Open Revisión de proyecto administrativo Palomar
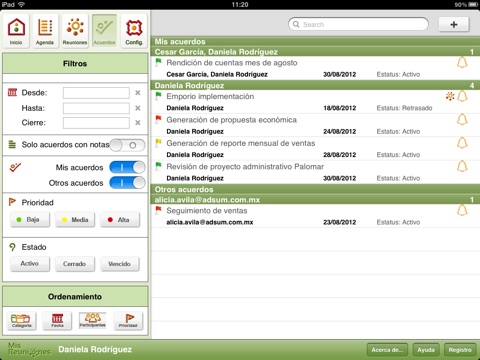This screenshot has height=360, width=480. (x=315, y=172)
